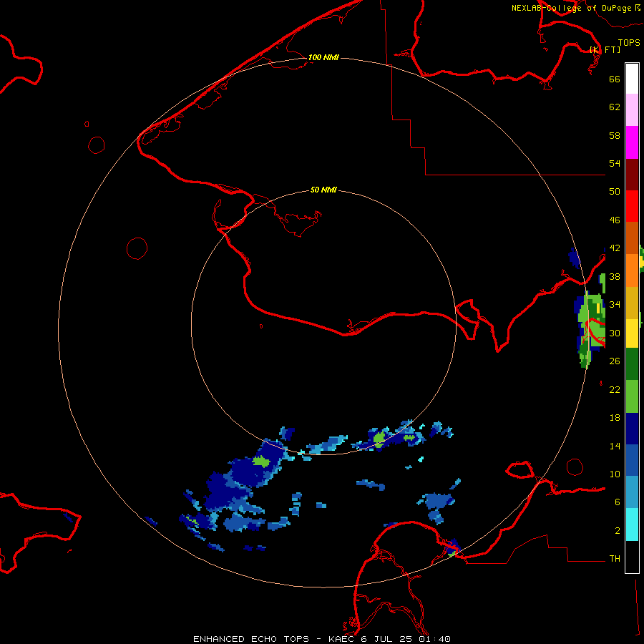This screenshot has width=644, height=644.
Task: Click the light green 18-22 kft legend swatch
Action: click(632, 396)
